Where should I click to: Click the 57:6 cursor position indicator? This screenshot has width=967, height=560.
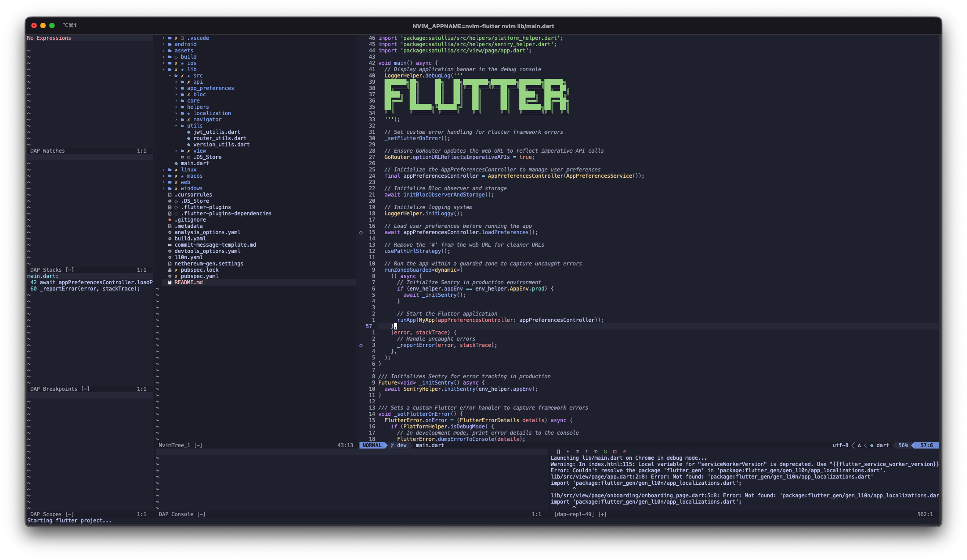click(x=926, y=445)
